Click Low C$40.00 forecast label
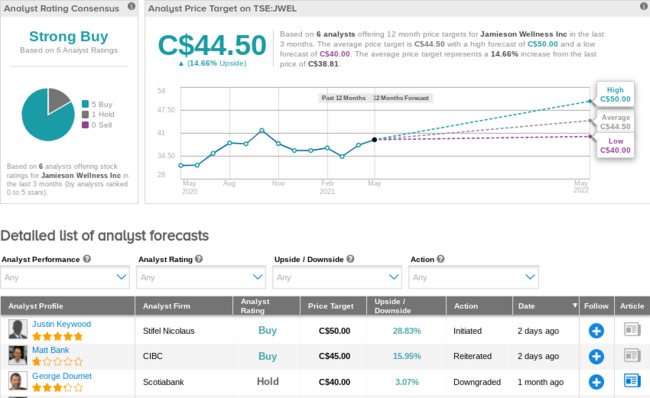650x398 pixels. tap(615, 146)
